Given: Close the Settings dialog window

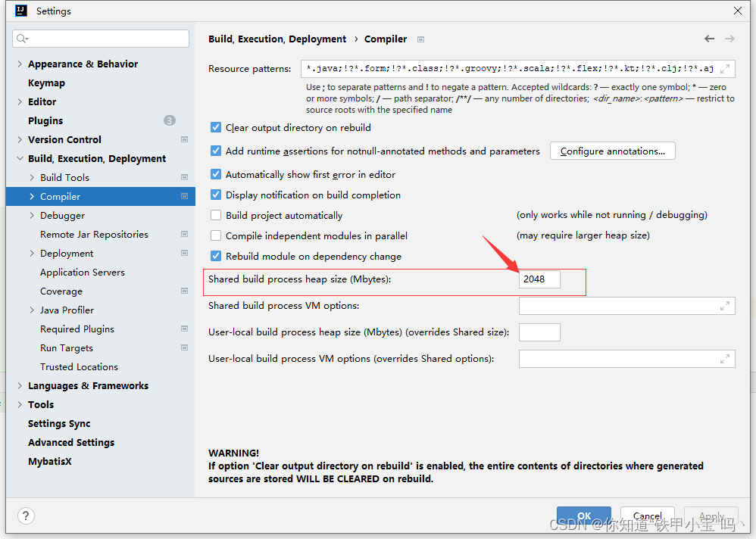Looking at the screenshot, I should (738, 11).
